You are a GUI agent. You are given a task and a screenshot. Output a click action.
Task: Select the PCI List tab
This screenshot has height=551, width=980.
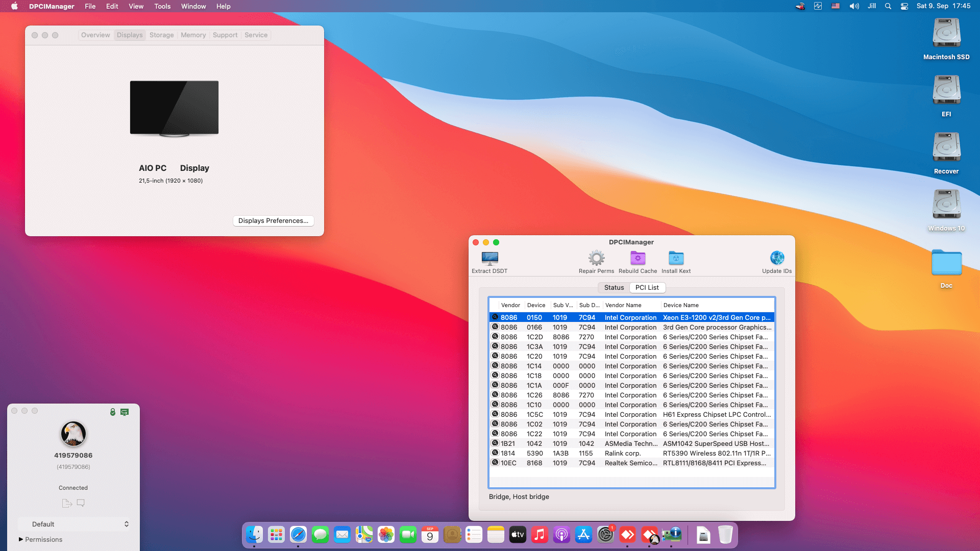(647, 288)
